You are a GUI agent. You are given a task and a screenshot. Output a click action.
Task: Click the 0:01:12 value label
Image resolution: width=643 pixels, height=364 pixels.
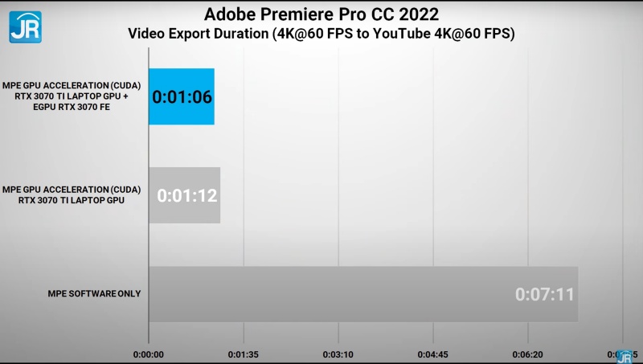click(x=187, y=195)
